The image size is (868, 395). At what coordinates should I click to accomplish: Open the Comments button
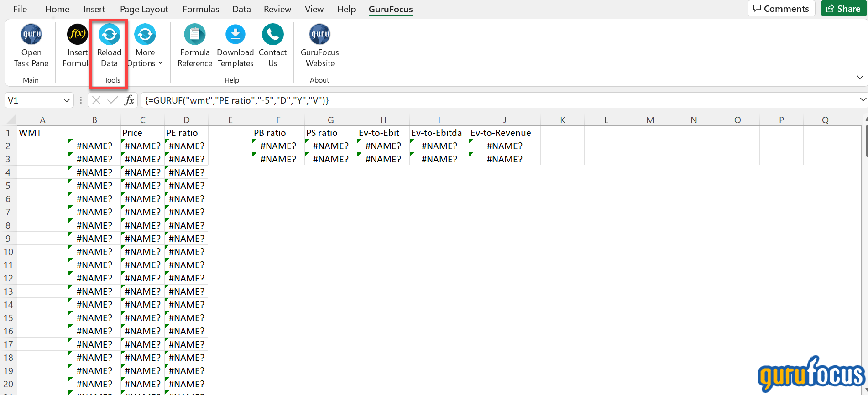coord(781,9)
